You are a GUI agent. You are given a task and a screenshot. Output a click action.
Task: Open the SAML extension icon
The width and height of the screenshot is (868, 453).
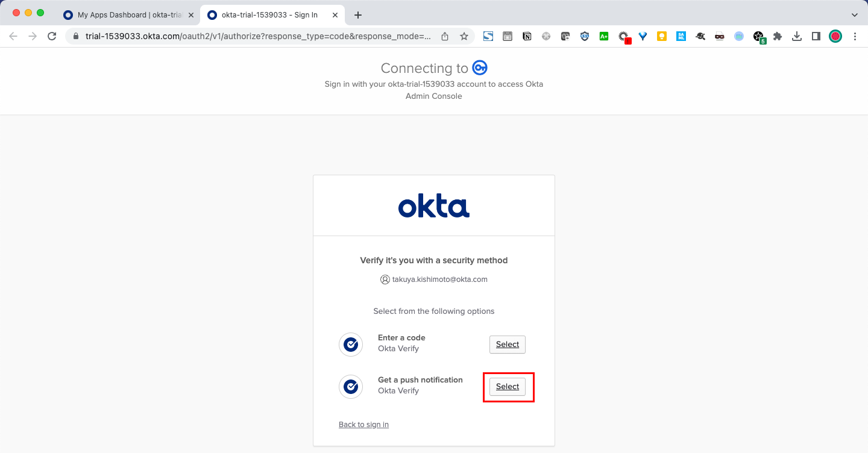pos(681,36)
